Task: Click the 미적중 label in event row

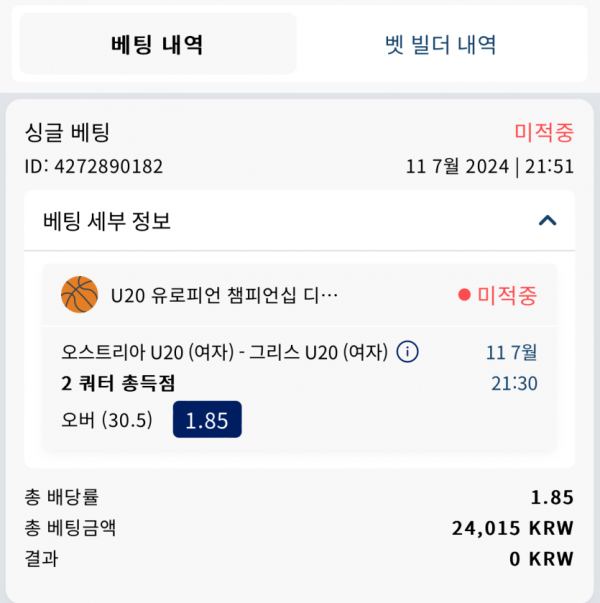Action: coord(507,295)
